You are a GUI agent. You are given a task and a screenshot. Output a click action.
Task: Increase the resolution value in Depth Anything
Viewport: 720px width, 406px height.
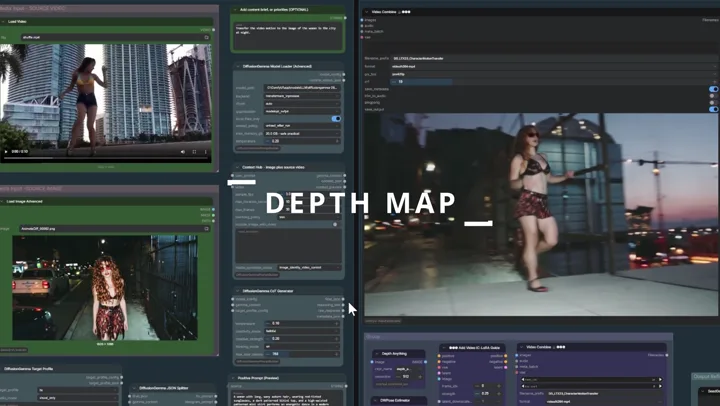tap(420, 377)
